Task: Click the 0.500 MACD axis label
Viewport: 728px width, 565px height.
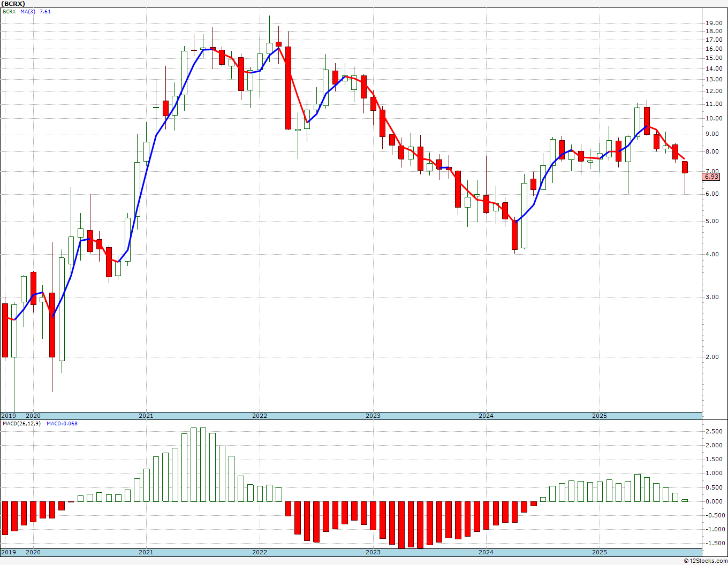Action: click(x=715, y=488)
